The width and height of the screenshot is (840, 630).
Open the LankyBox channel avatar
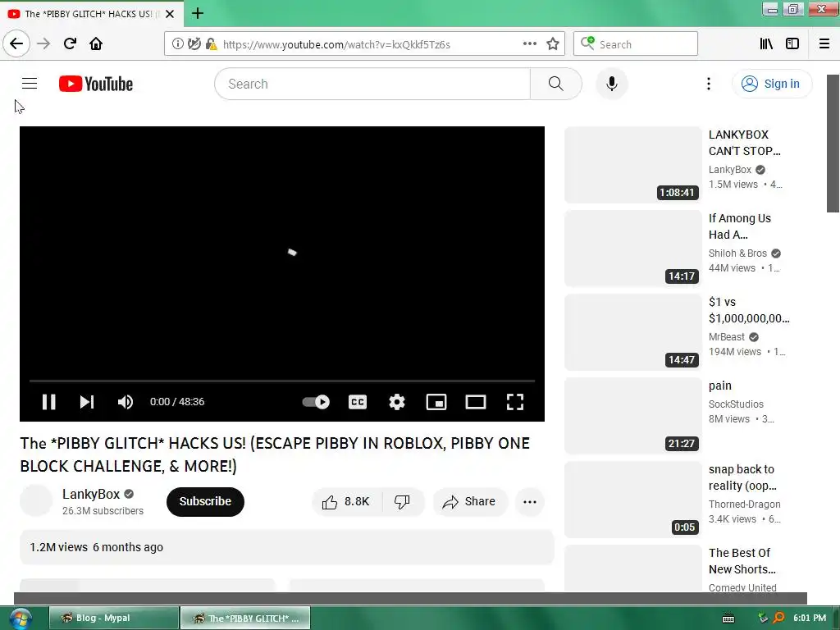[x=36, y=501]
